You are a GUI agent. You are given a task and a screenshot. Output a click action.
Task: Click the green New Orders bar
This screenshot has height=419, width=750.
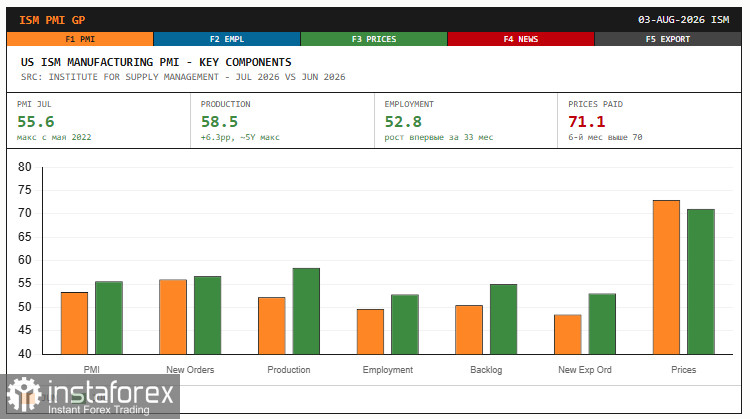[x=208, y=315]
